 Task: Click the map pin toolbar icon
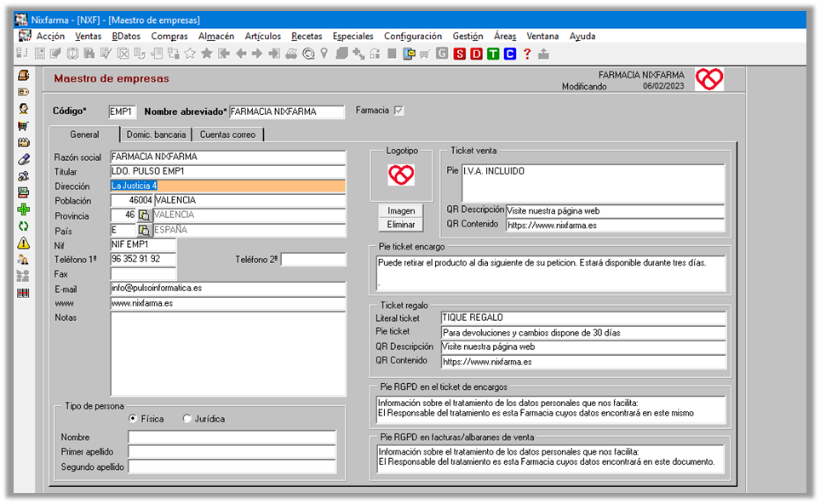(324, 54)
